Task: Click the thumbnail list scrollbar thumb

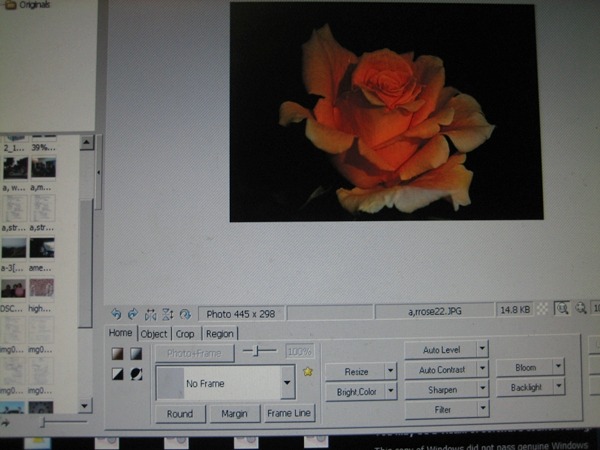Action: (85, 264)
